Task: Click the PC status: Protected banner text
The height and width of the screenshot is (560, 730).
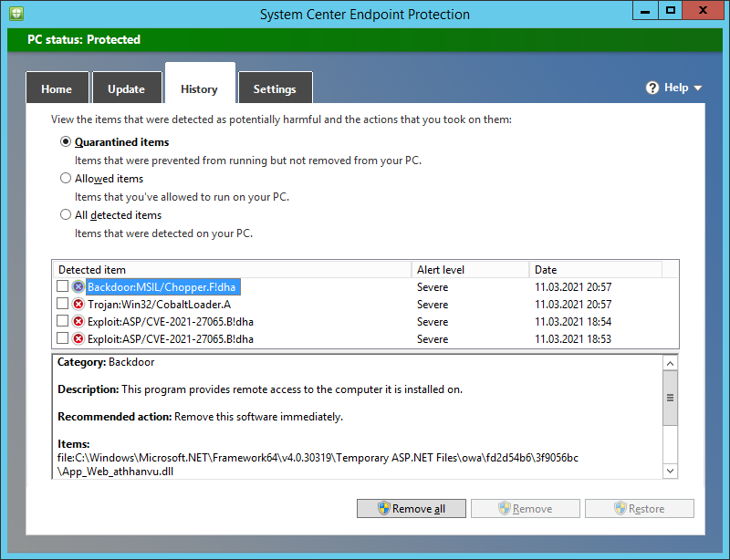Action: 84,39
